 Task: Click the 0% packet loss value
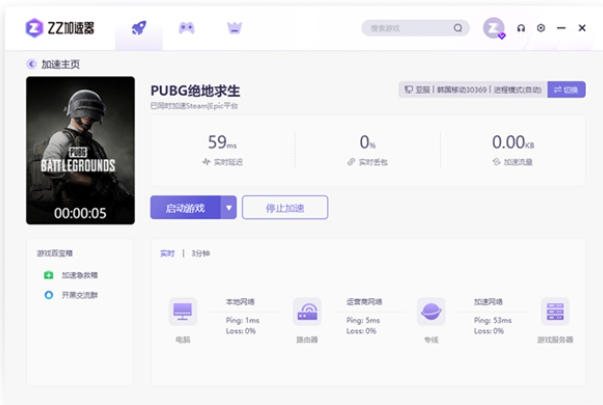point(368,142)
